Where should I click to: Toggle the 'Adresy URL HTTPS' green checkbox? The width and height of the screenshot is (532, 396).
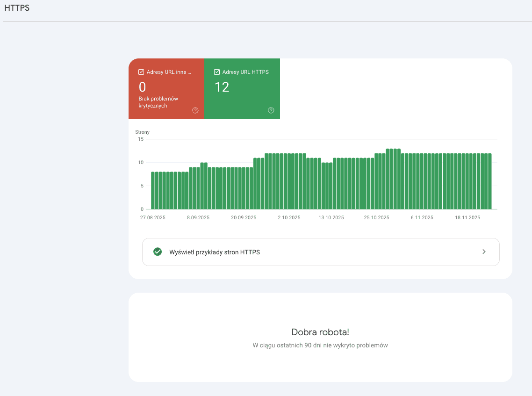pos(217,72)
